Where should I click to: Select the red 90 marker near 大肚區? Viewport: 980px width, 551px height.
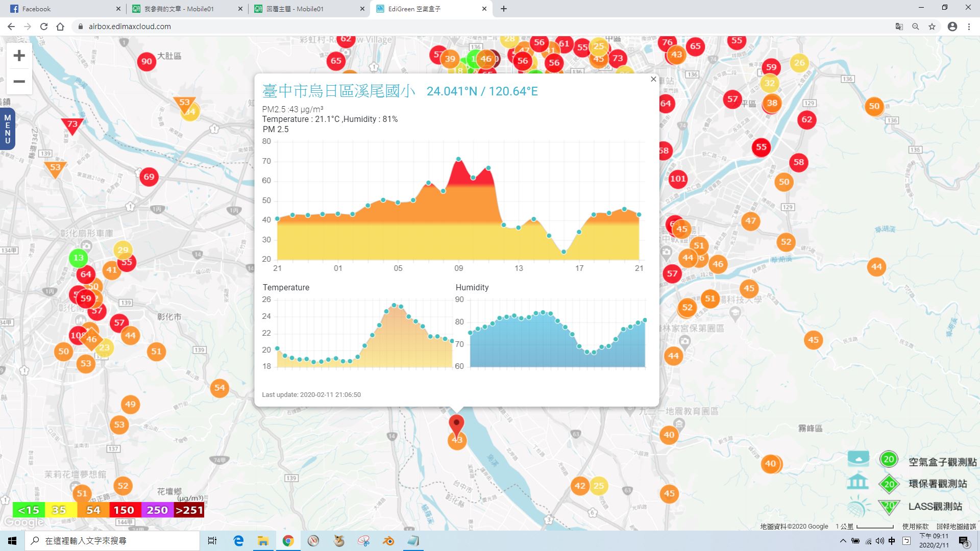click(146, 62)
